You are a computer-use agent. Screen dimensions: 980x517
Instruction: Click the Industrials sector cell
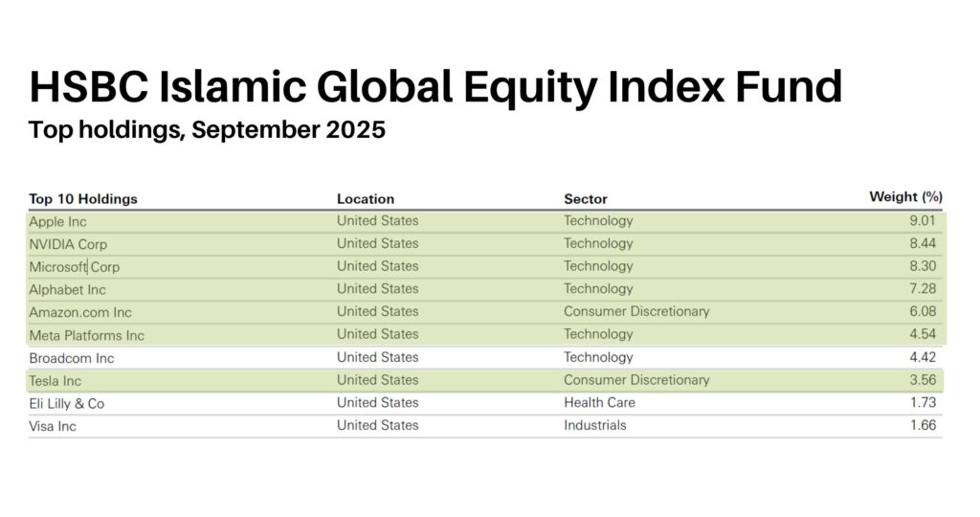[595, 425]
